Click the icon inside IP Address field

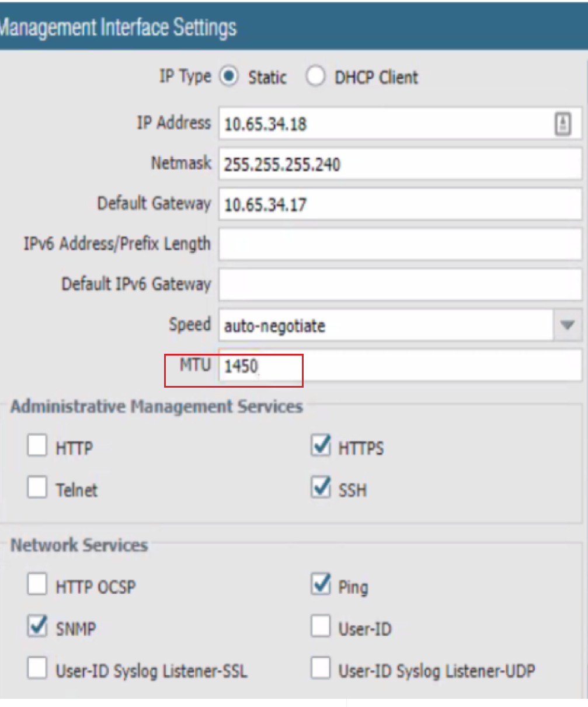tap(562, 124)
